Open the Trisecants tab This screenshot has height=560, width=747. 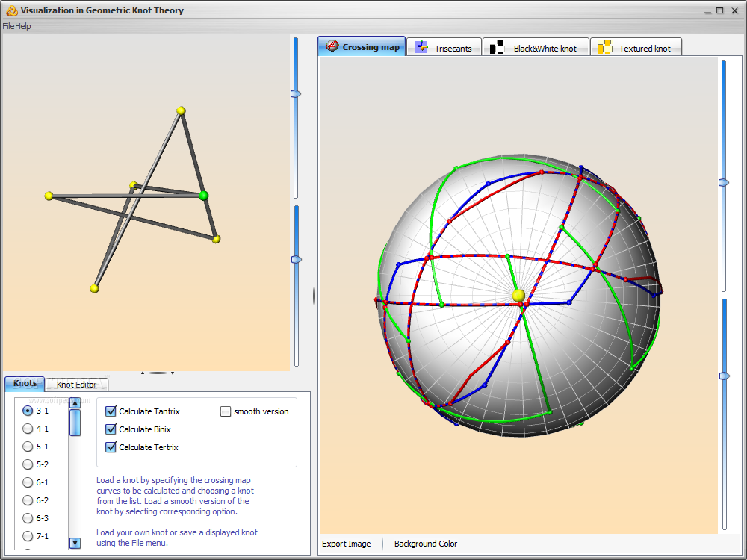tap(444, 47)
